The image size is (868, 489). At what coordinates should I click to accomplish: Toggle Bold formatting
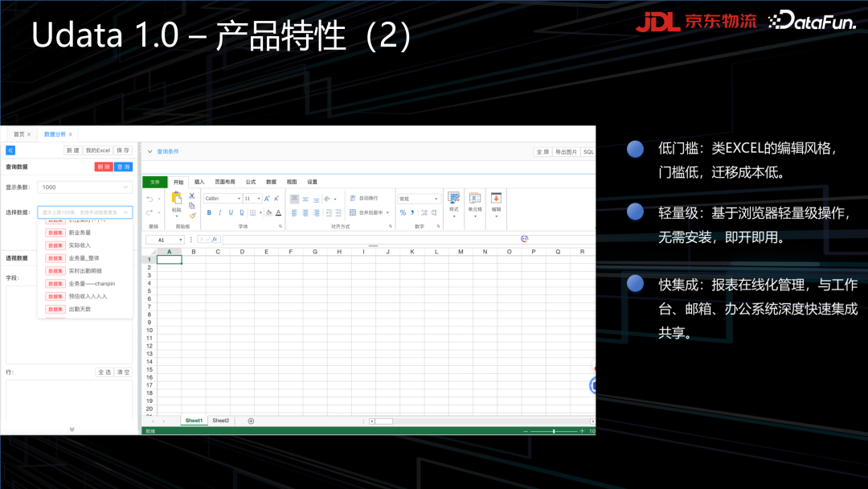tap(209, 212)
